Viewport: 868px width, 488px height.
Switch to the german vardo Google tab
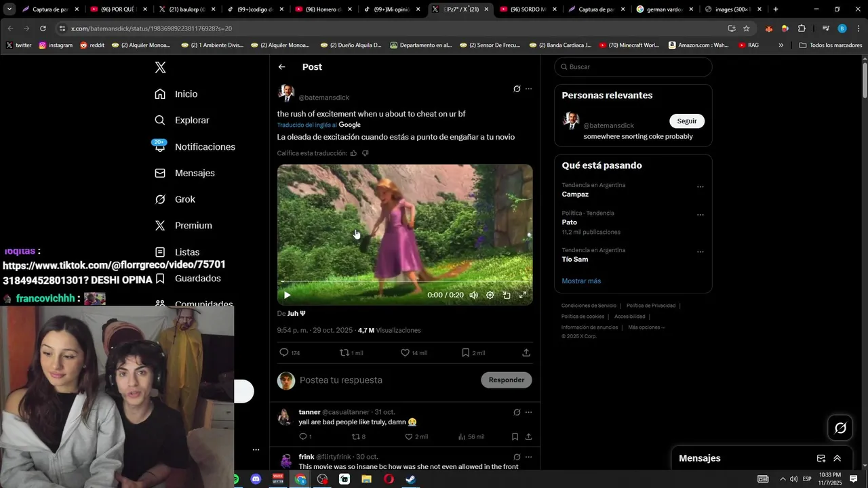pos(665,9)
